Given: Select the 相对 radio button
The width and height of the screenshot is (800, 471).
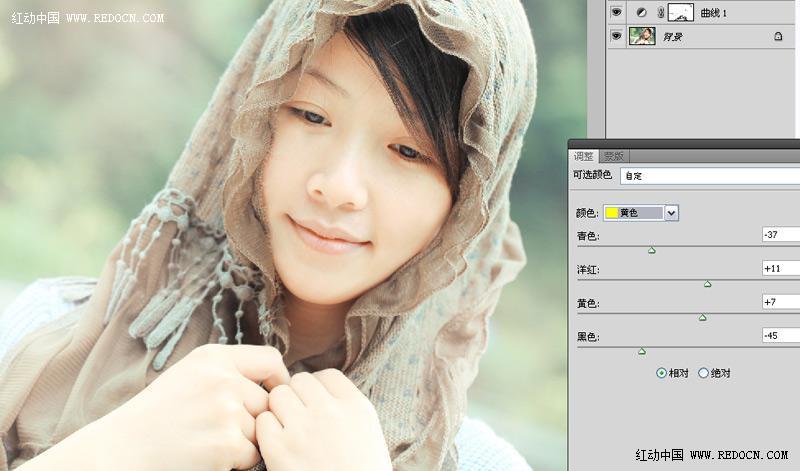Looking at the screenshot, I should point(661,373).
